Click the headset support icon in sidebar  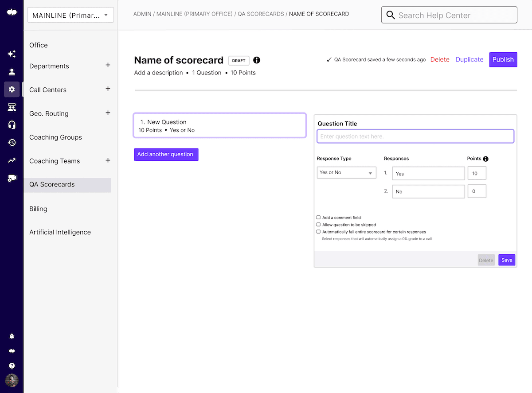coord(12,125)
